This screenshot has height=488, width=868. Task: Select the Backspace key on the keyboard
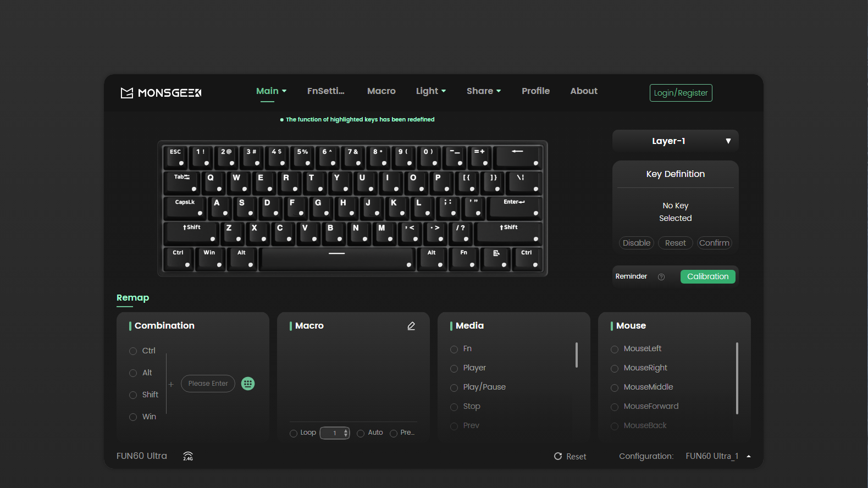[x=517, y=156]
